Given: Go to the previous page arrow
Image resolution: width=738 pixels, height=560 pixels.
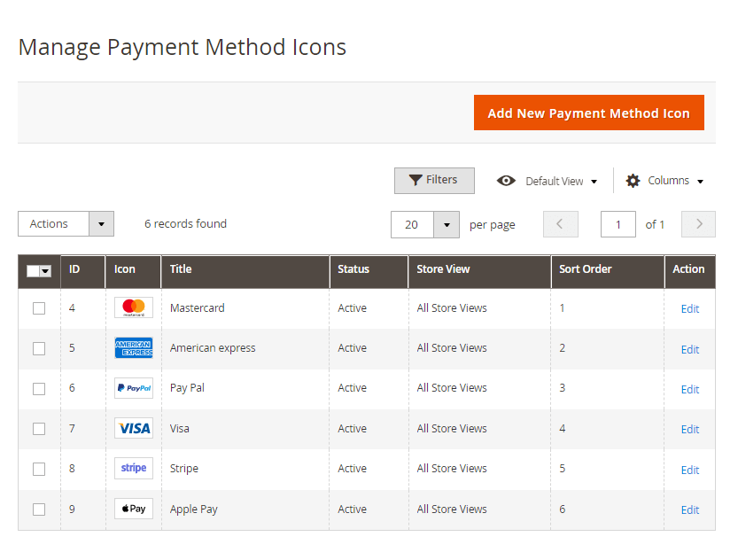Looking at the screenshot, I should 560,224.
